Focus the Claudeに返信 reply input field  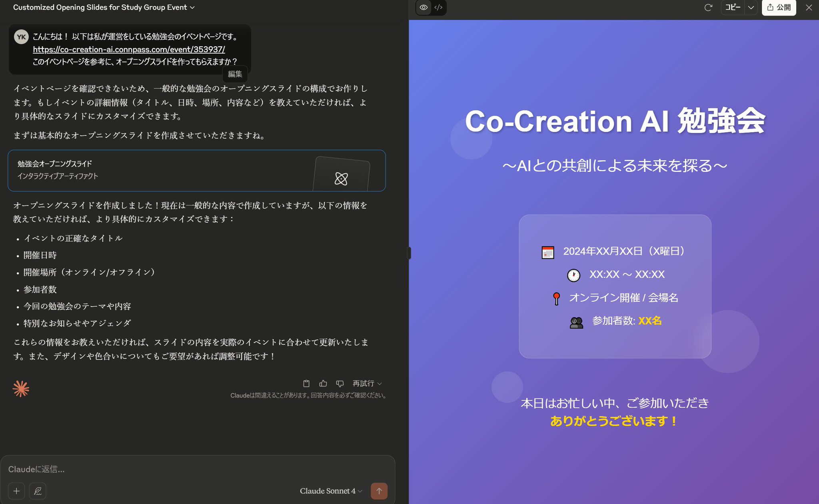pyautogui.click(x=197, y=469)
